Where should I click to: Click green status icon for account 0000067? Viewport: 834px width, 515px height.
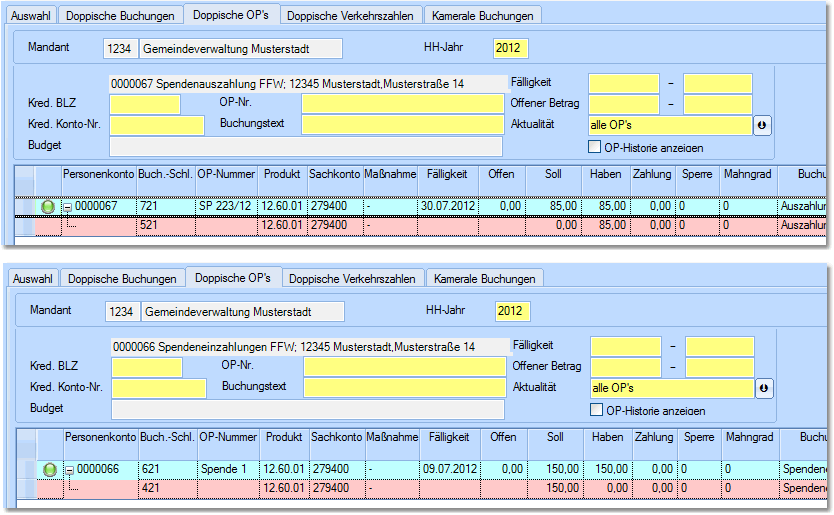[48, 206]
